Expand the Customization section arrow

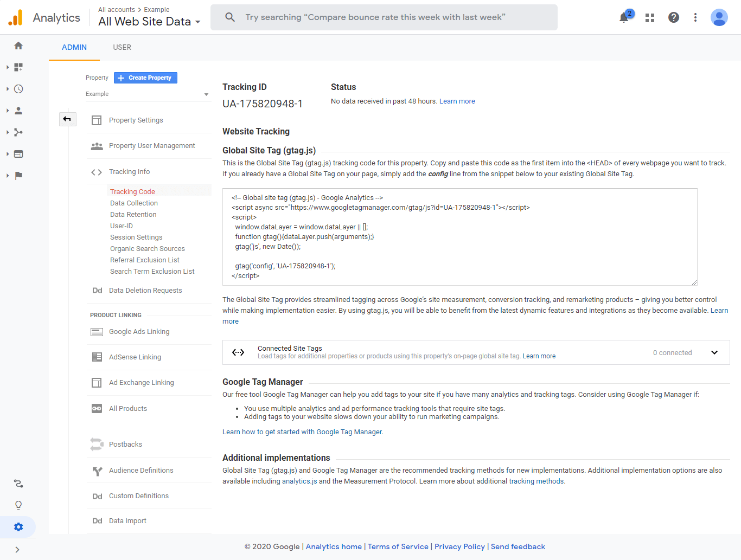[x=8, y=67]
